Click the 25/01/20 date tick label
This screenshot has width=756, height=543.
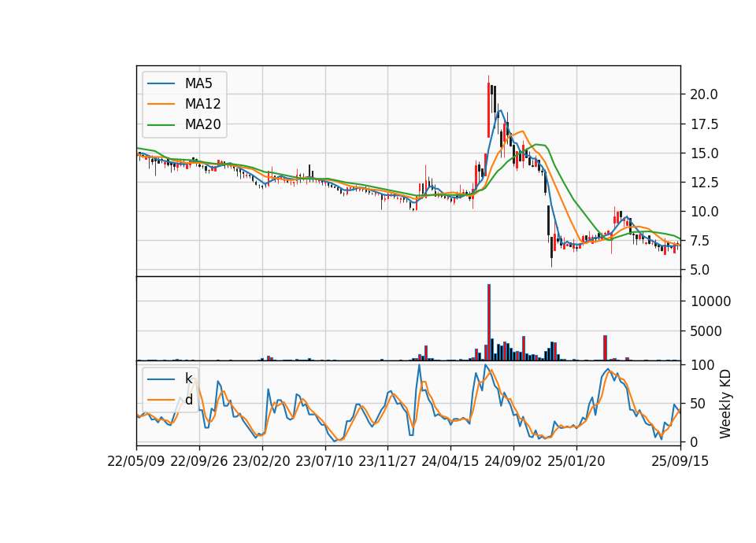click(x=576, y=461)
